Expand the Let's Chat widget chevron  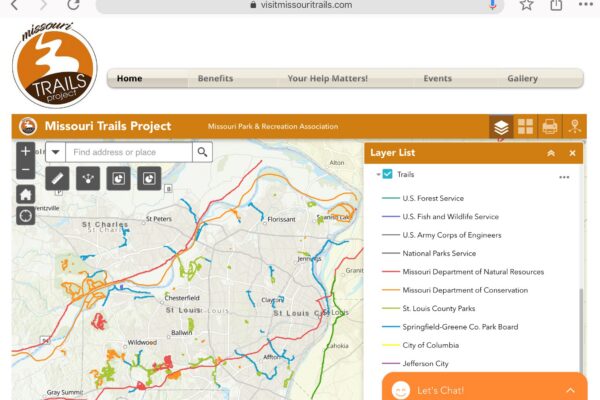point(571,390)
